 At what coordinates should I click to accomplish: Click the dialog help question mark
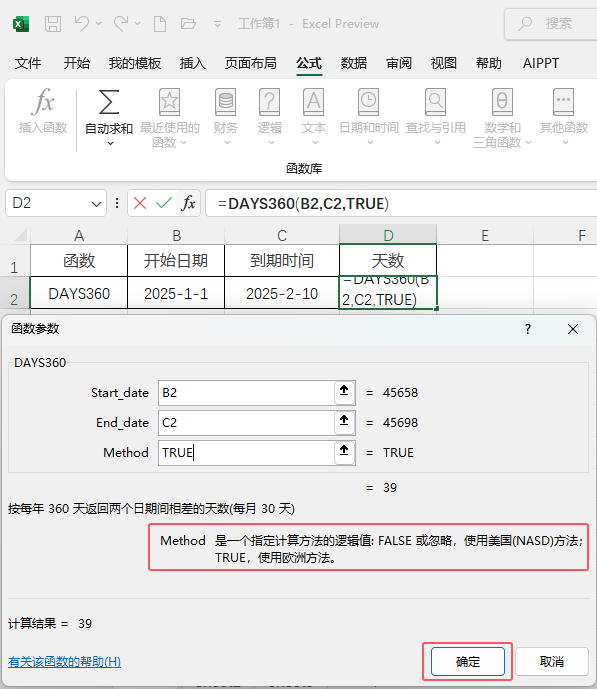pyautogui.click(x=528, y=329)
